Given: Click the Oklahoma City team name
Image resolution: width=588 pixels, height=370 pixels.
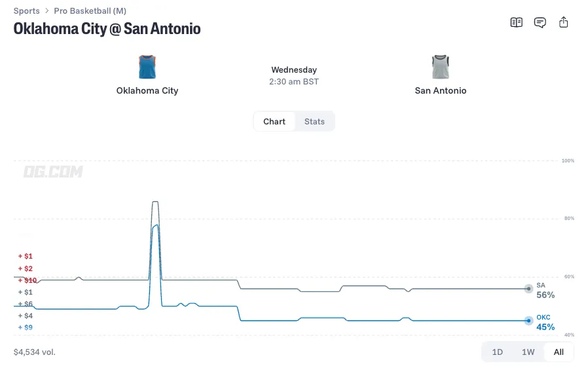Looking at the screenshot, I should coord(147,91).
